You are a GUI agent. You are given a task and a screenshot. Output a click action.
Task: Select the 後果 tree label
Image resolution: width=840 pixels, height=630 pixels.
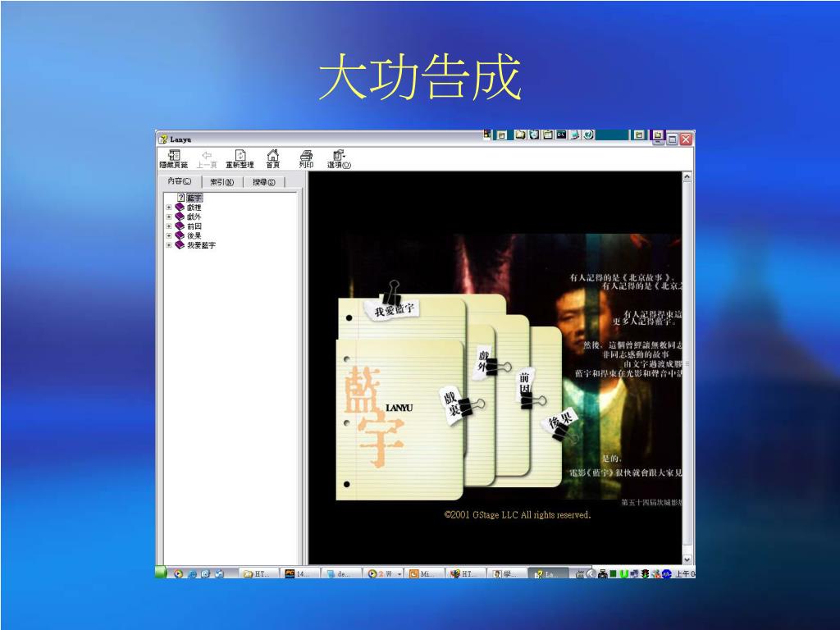click(x=194, y=235)
